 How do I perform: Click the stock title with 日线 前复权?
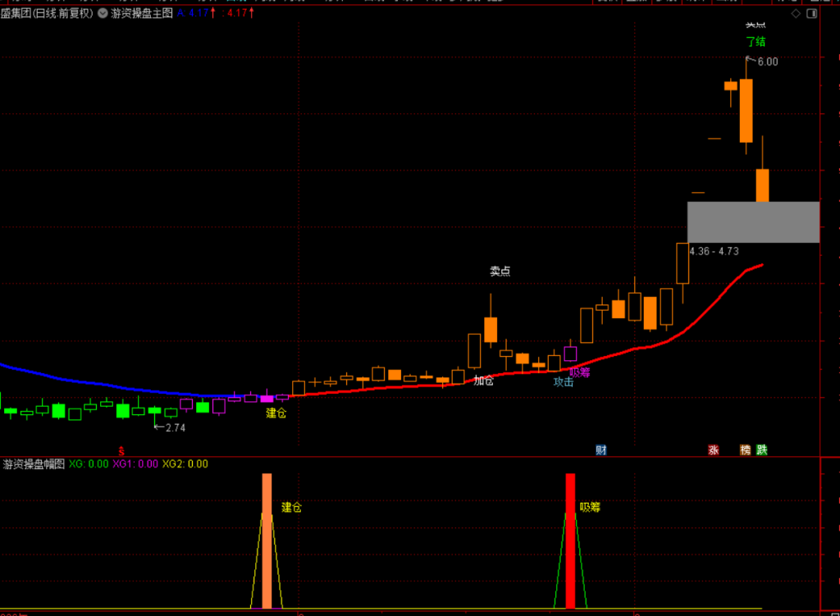point(47,13)
